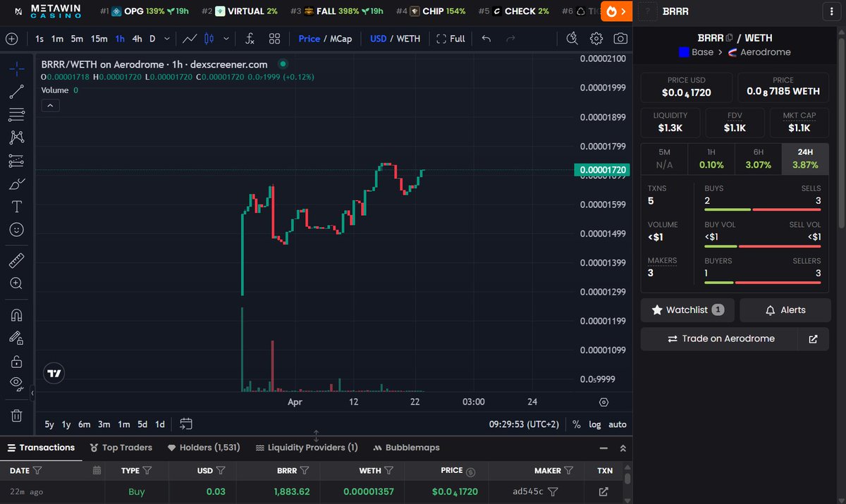This screenshot has width=846, height=504.
Task: Open Aerodrome trade in external tab
Action: 814,339
